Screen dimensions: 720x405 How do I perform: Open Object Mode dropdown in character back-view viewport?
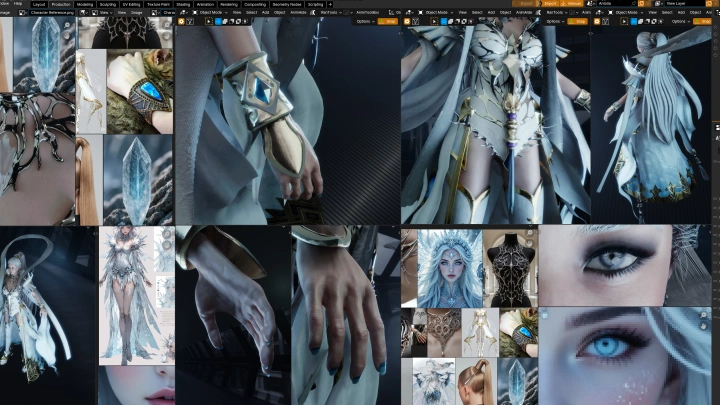[626, 13]
